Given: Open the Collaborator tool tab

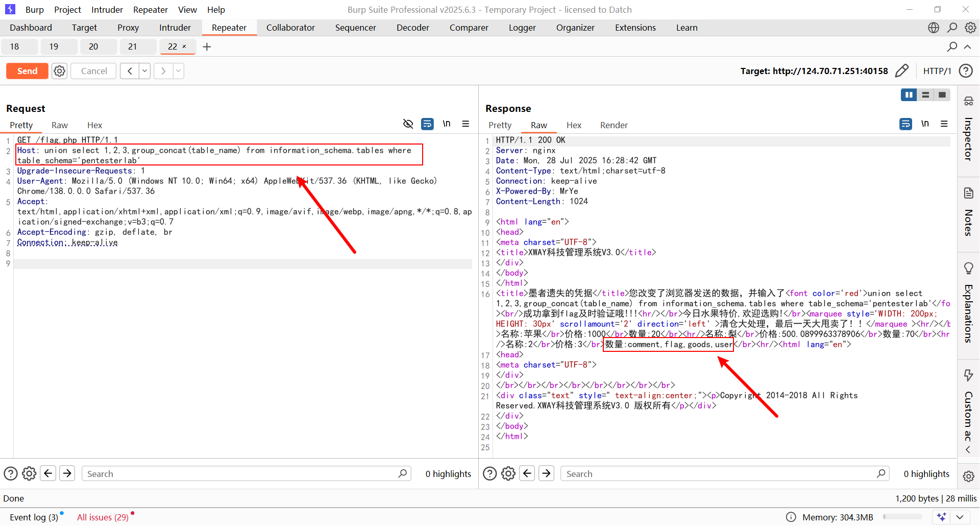Looking at the screenshot, I should coord(290,28).
